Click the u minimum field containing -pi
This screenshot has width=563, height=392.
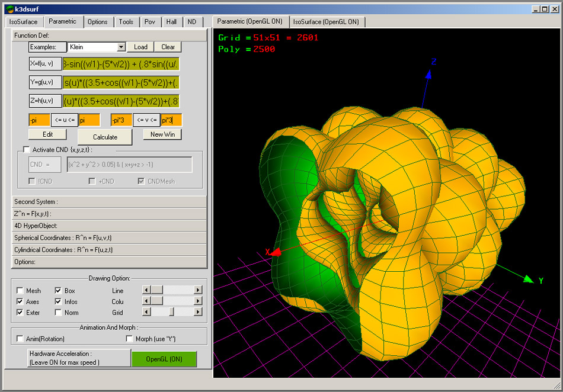pyautogui.click(x=39, y=120)
